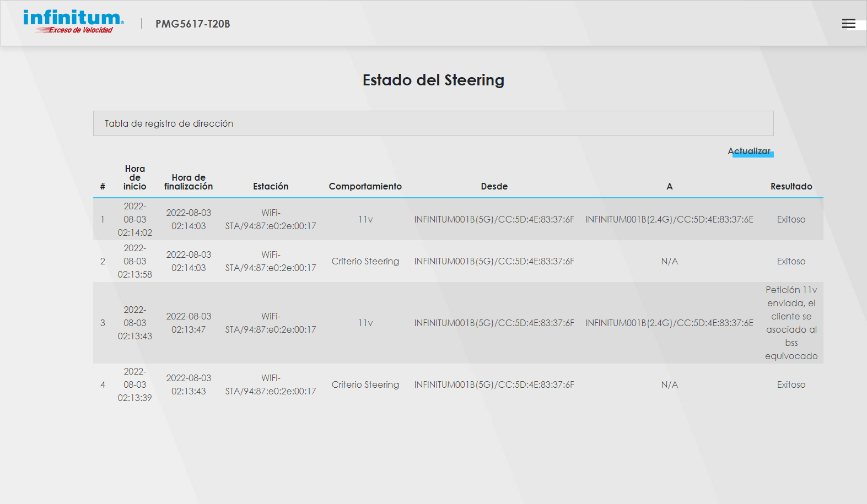The image size is (867, 504).
Task: Click the Resultado column header
Action: pyautogui.click(x=791, y=187)
